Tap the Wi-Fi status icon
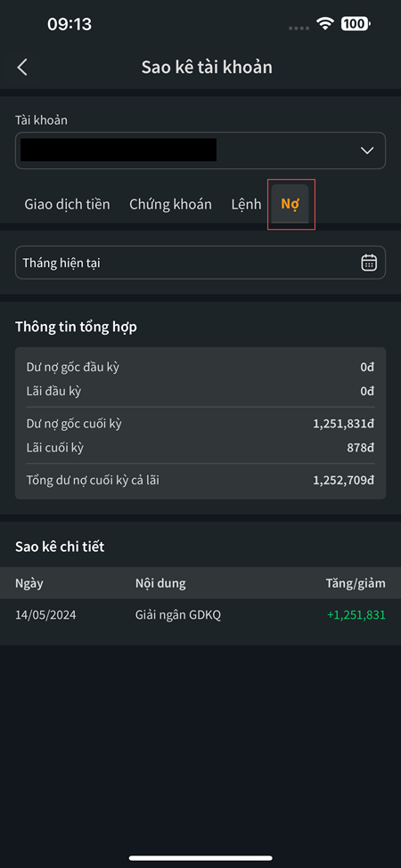The height and width of the screenshot is (868, 401). pyautogui.click(x=325, y=23)
